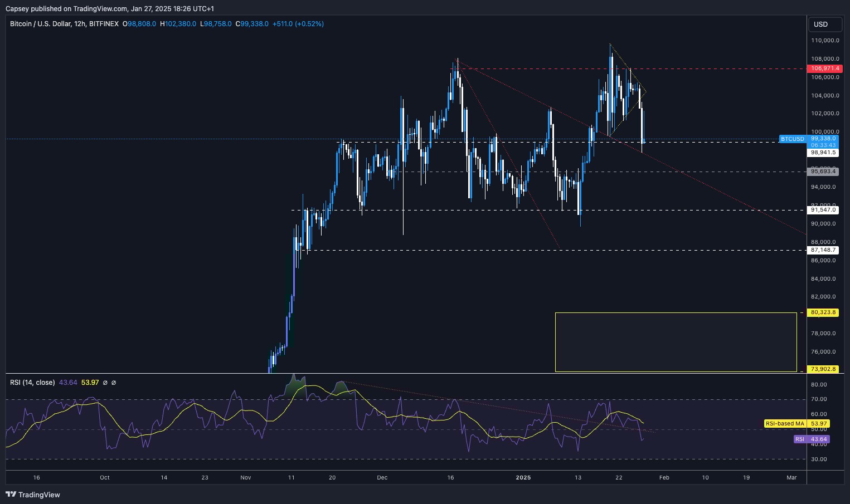This screenshot has height=504, width=850.
Task: Click the blue BTCUSD price tag on the scale
Action: 792,139
